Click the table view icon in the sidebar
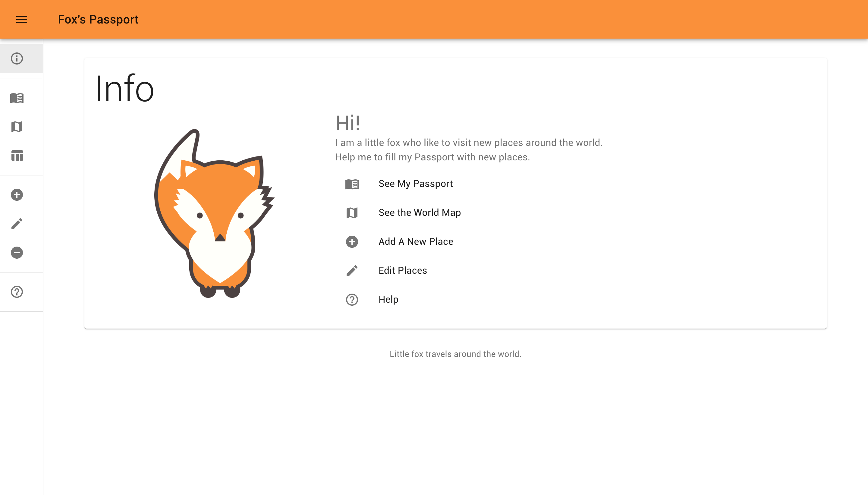This screenshot has width=868, height=495. (16, 156)
